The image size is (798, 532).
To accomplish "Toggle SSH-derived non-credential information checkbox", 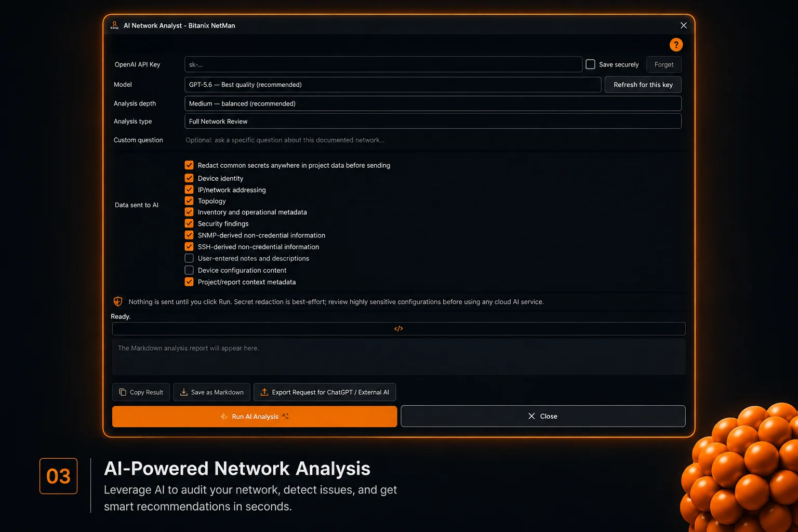I will coord(189,247).
